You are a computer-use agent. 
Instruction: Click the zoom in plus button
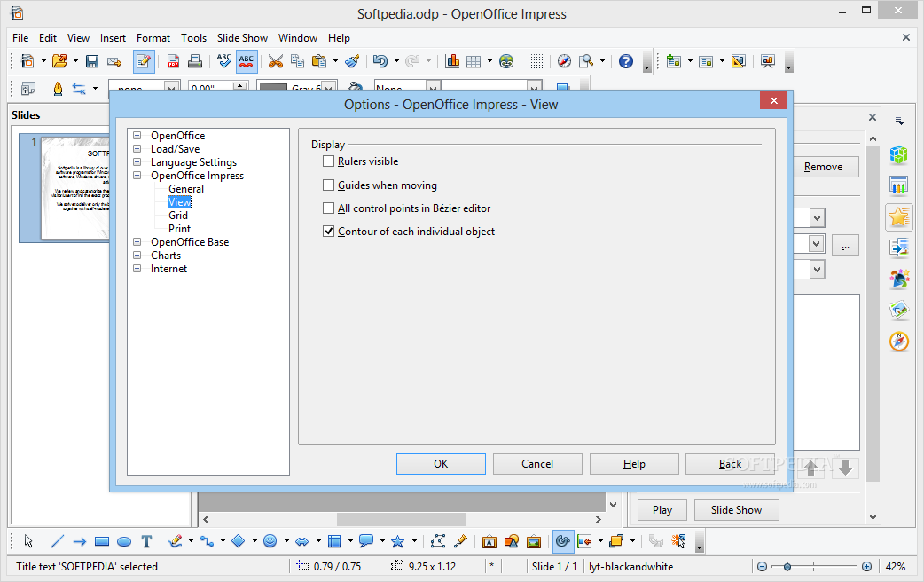point(866,567)
